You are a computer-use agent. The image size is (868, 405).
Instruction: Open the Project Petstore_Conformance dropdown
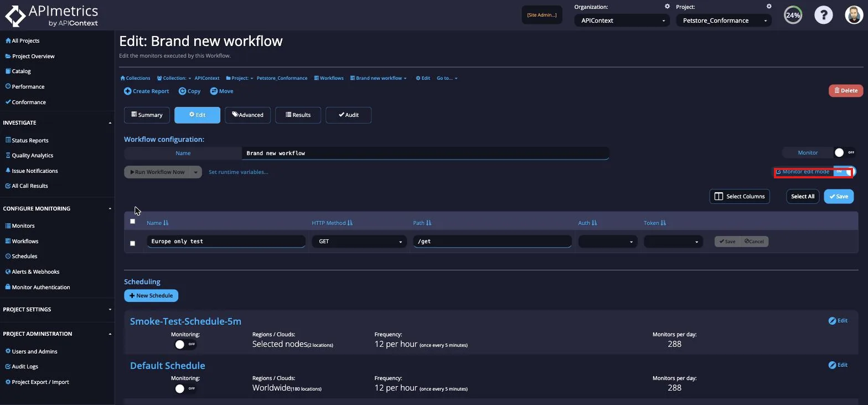click(x=725, y=20)
